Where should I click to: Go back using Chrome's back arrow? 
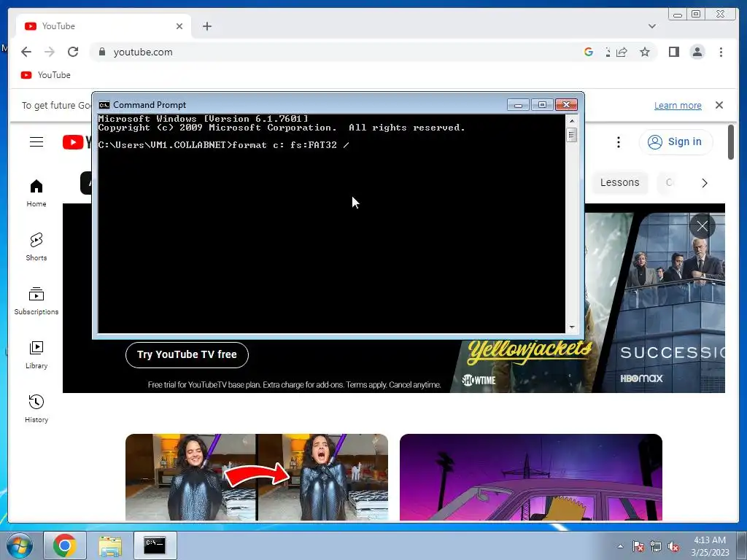[x=26, y=52]
